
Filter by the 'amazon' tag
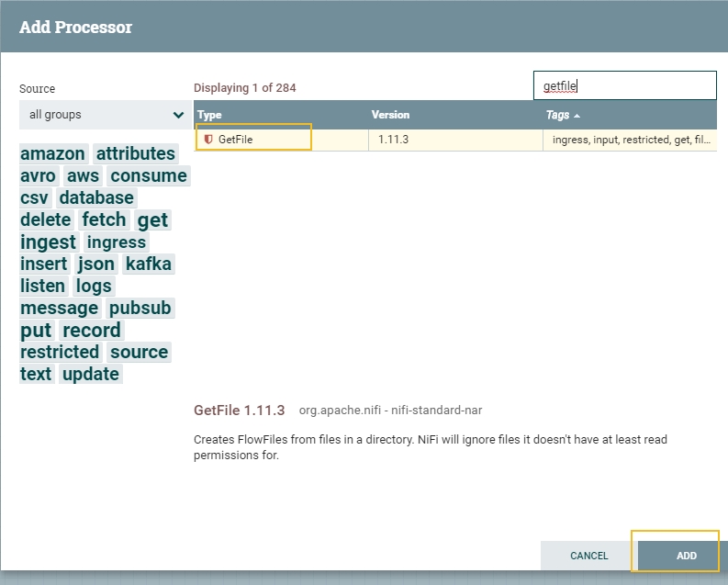53,153
